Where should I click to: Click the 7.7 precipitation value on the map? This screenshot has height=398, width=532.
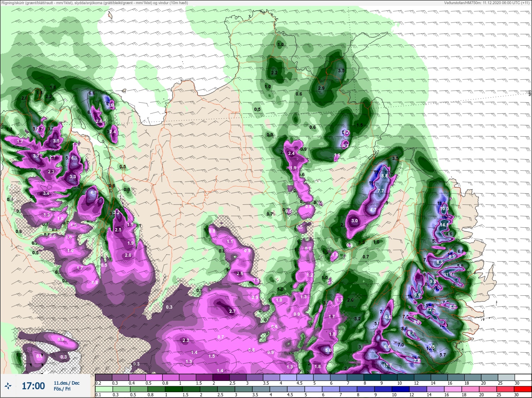[x=381, y=191]
